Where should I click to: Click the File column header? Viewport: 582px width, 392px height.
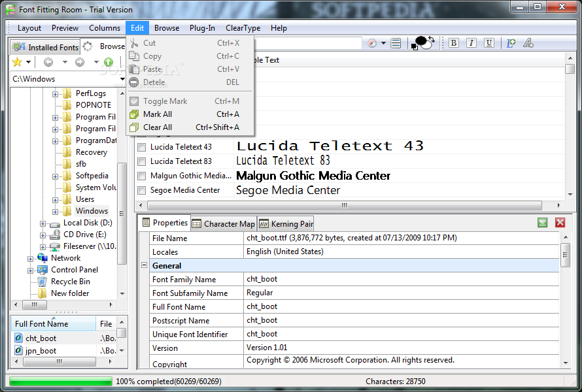pos(107,324)
